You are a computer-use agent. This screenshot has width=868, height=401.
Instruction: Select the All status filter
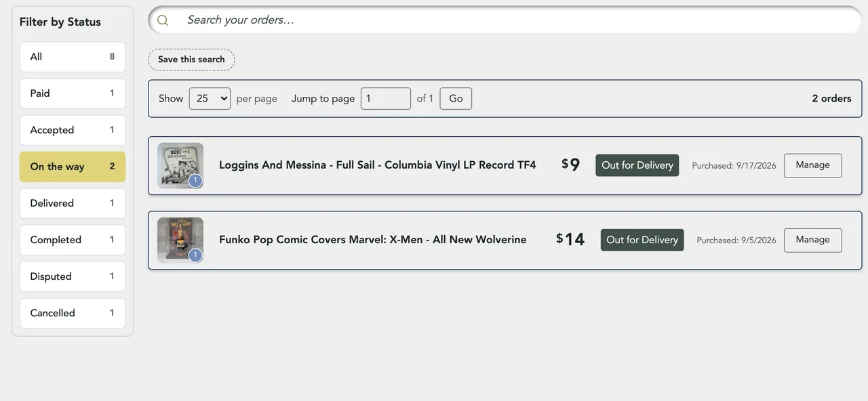[73, 57]
